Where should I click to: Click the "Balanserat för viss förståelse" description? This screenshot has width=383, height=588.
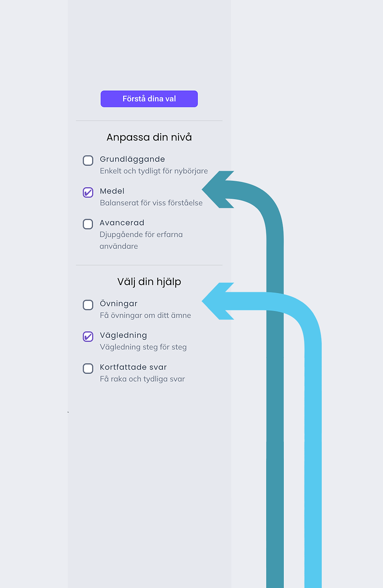tap(151, 203)
